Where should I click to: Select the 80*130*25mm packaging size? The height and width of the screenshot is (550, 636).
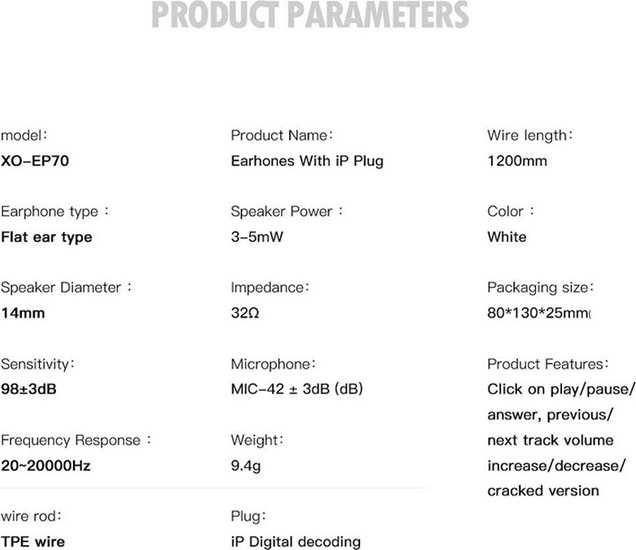pyautogui.click(x=538, y=312)
